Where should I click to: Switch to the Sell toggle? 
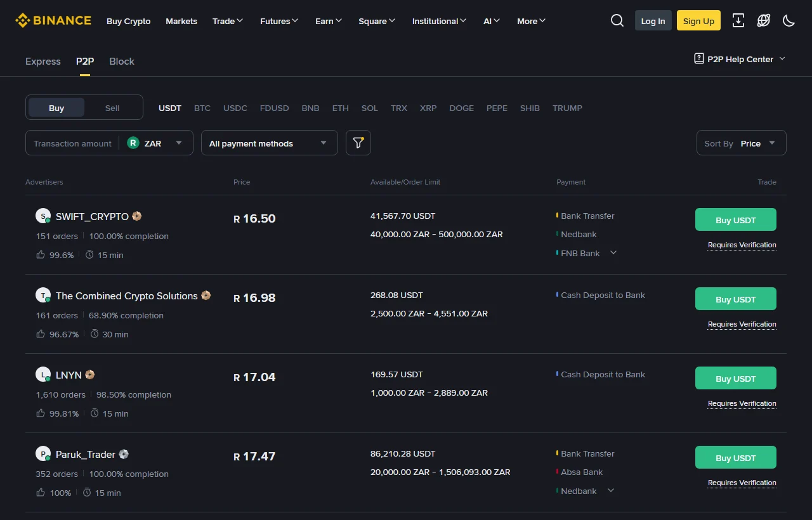(112, 108)
